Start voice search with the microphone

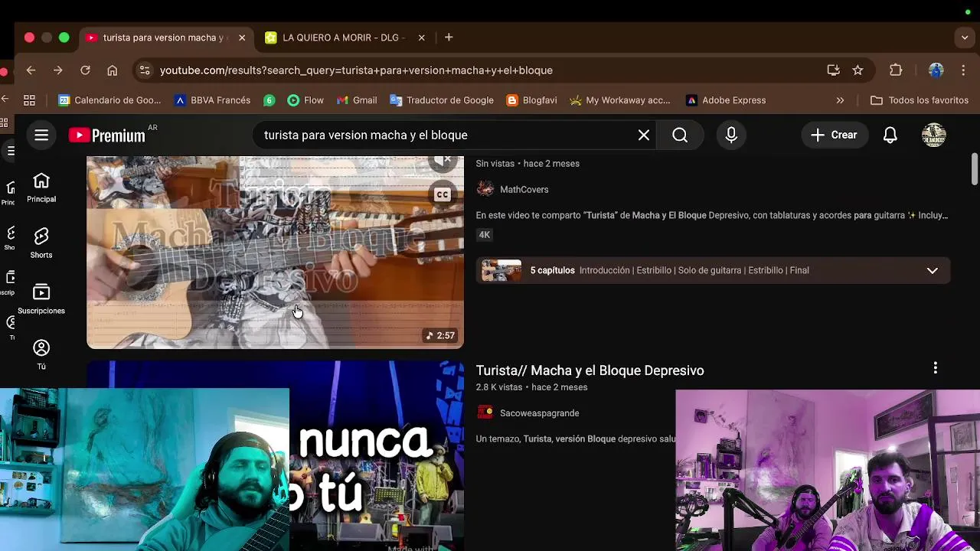click(731, 135)
